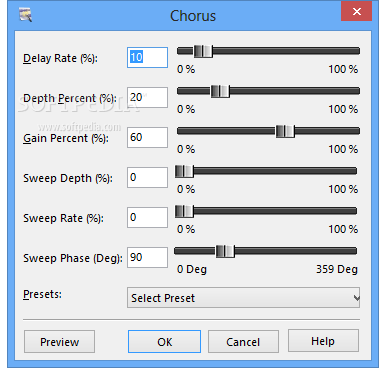Click the Depth Percent input box
379x368 pixels.
tap(147, 97)
